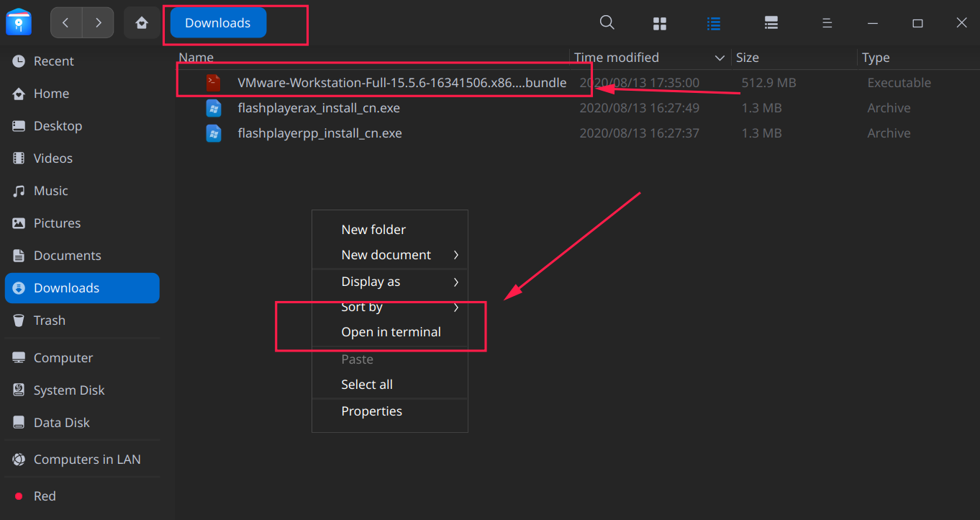This screenshot has height=520, width=980.
Task: Choose Open in terminal from context menu
Action: [391, 331]
